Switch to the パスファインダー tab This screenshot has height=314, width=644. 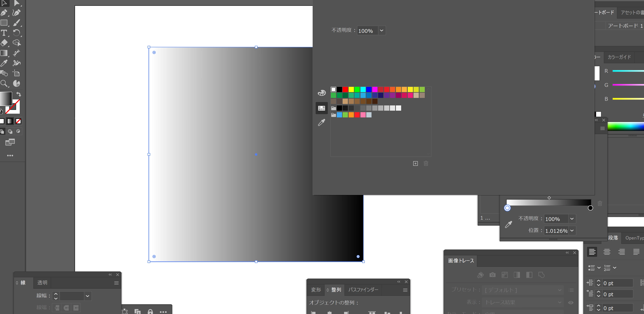(x=363, y=290)
